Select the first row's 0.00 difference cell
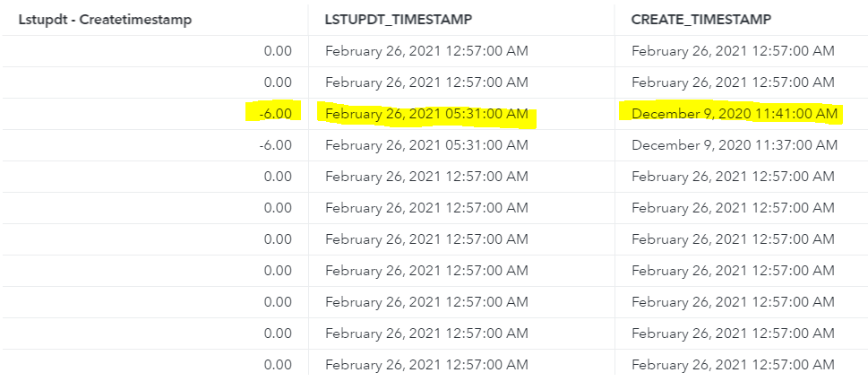 [x=278, y=51]
